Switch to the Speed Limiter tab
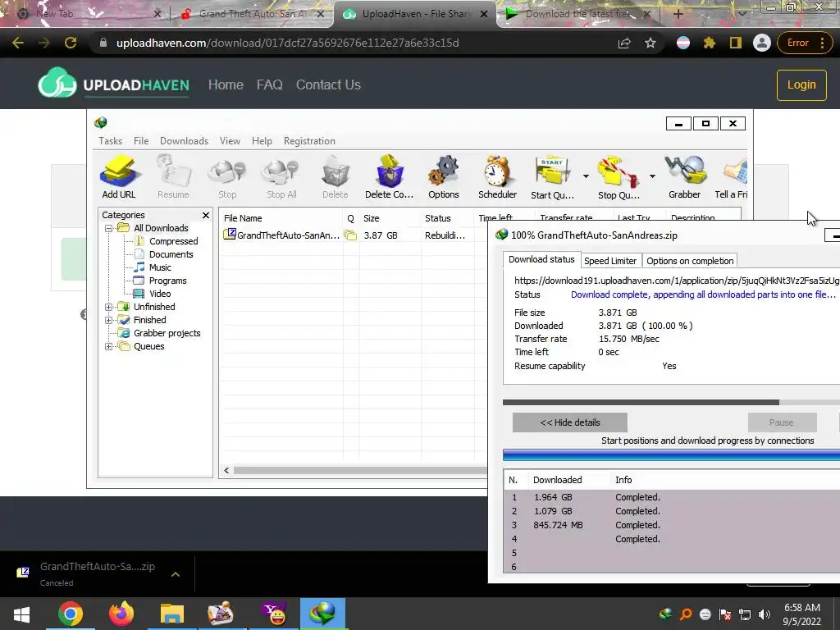Viewport: 840px width, 630px height. pyautogui.click(x=610, y=261)
